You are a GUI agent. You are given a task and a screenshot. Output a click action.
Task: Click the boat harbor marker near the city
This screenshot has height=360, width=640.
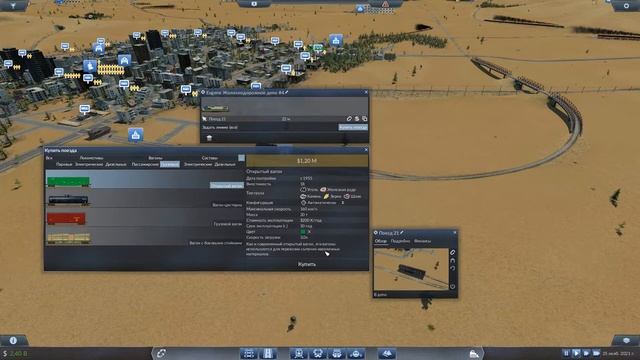136,135
